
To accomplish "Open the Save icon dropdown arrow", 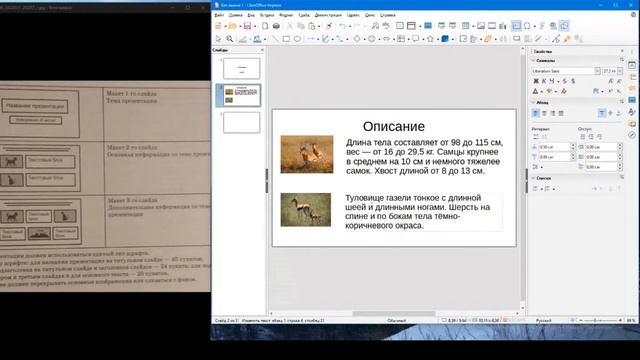I will [255, 27].
